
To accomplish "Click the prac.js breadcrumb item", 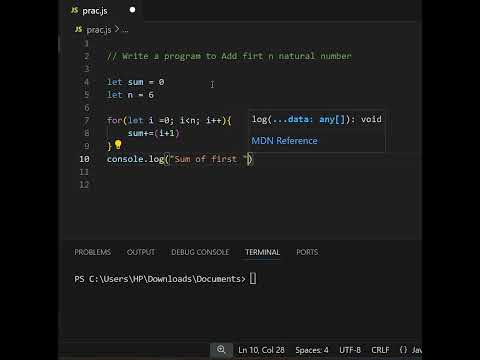I will coord(99,30).
